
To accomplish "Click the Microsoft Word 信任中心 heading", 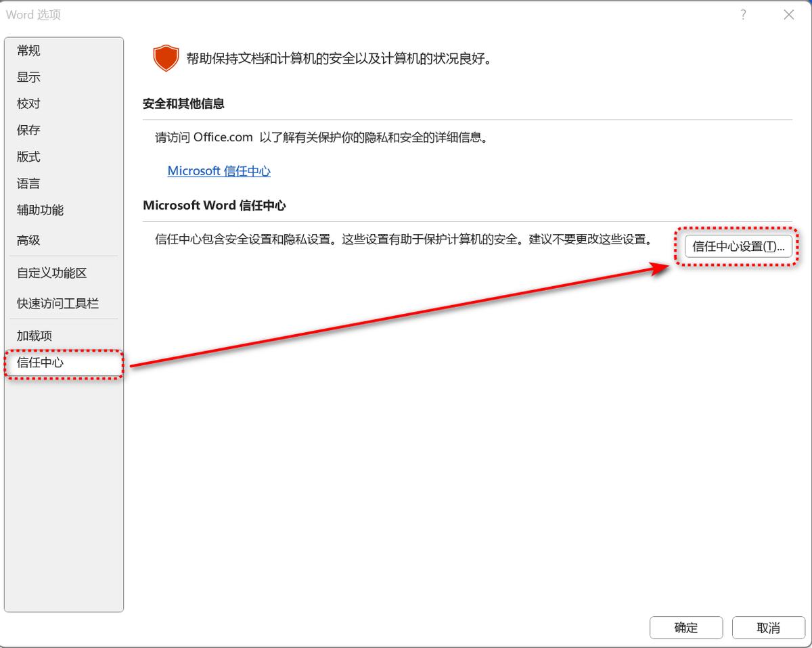I will [x=215, y=205].
